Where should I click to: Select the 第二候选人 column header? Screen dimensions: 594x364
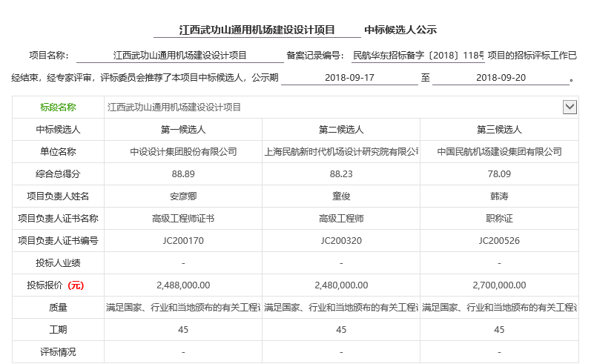coord(341,130)
